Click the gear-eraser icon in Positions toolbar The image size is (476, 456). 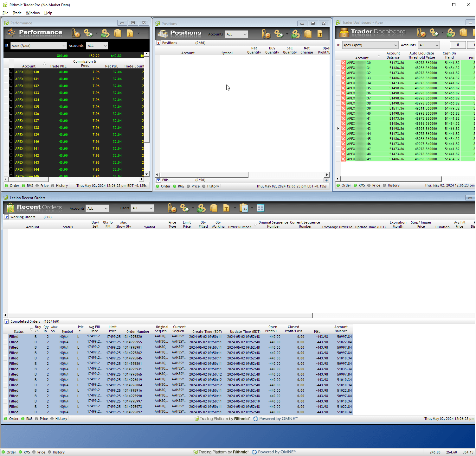(x=279, y=34)
